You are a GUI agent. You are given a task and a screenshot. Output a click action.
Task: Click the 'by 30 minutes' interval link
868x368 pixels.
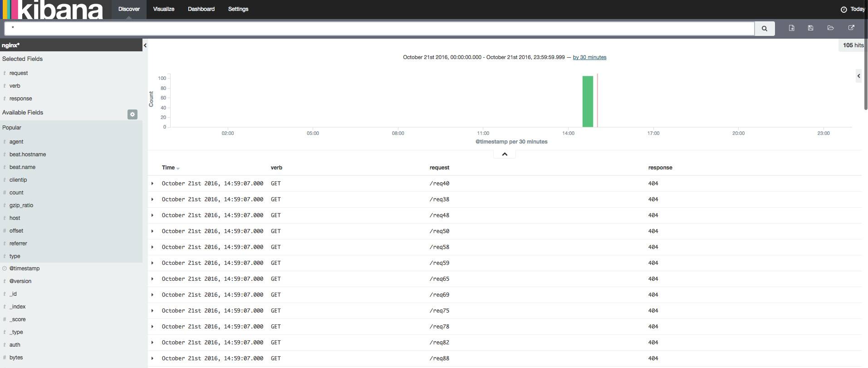(589, 57)
